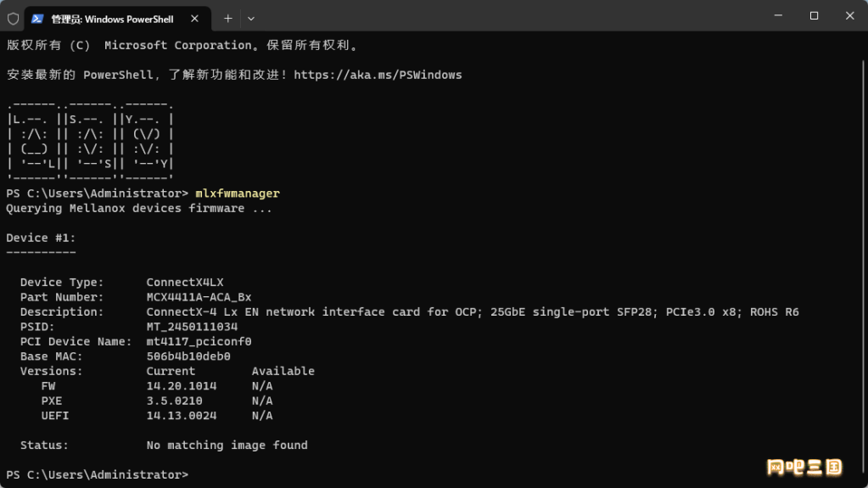
Task: Click the ConnectX4LX device type value
Action: point(185,283)
